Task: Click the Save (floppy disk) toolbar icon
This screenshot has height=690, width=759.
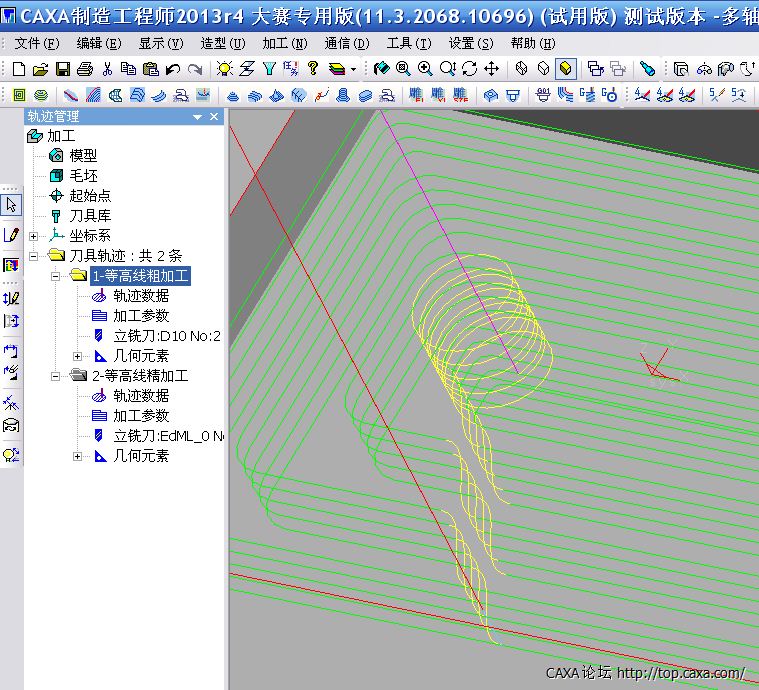Action: click(62, 69)
